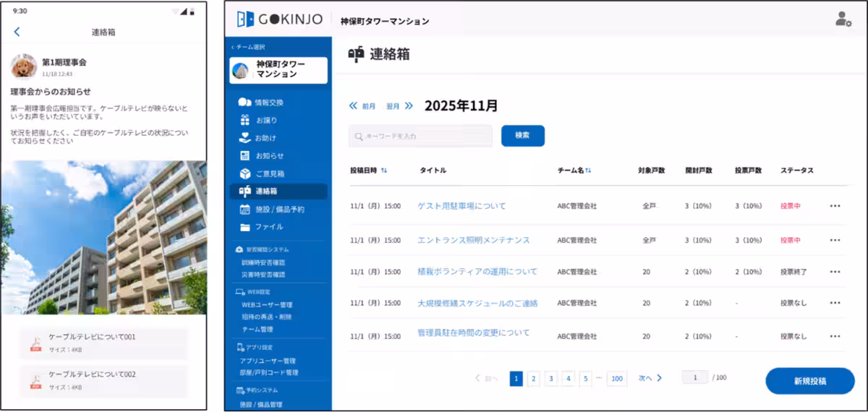Open 訓練時安否確認 in the sidebar

pyautogui.click(x=263, y=262)
